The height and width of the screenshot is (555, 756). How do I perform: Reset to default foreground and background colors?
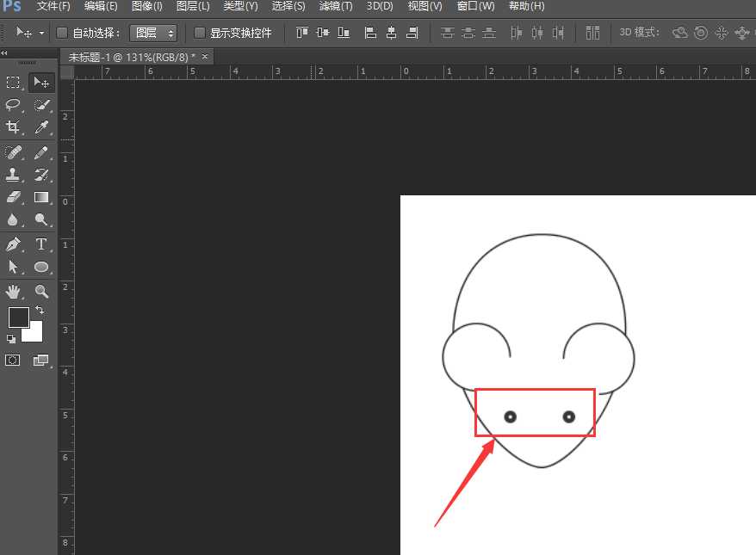click(x=11, y=339)
